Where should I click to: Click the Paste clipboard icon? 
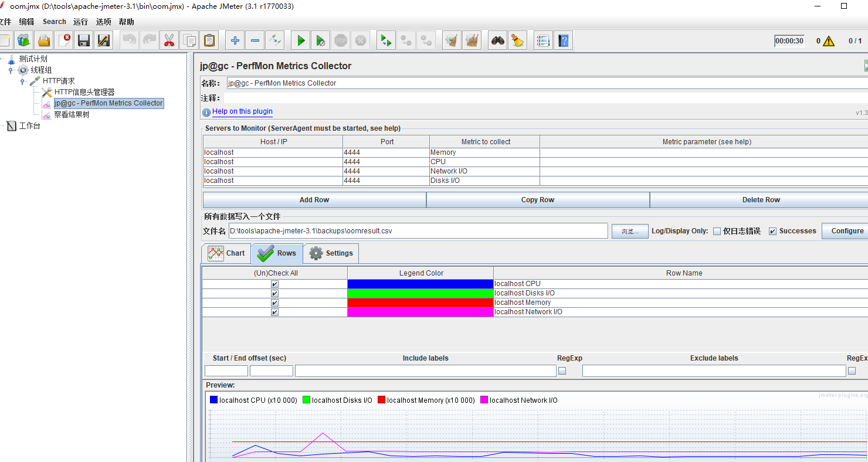point(209,40)
